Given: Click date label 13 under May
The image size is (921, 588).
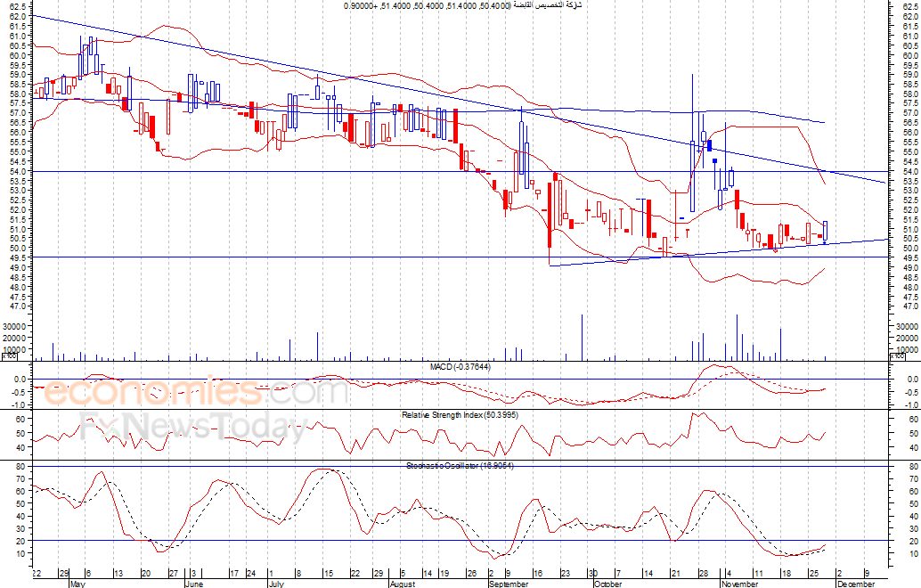Looking at the screenshot, I should [118, 574].
